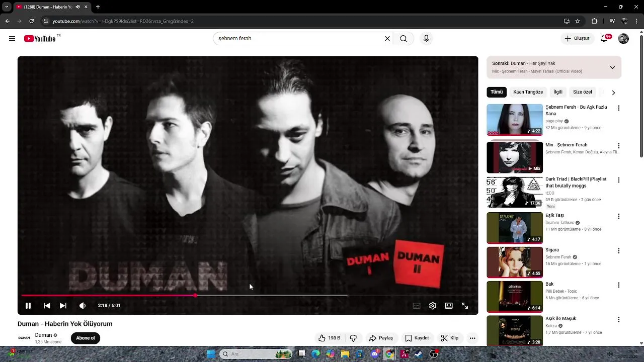This screenshot has height=362, width=644.
Task: Select the Kaan Tangöze filter chip
Action: click(528, 92)
